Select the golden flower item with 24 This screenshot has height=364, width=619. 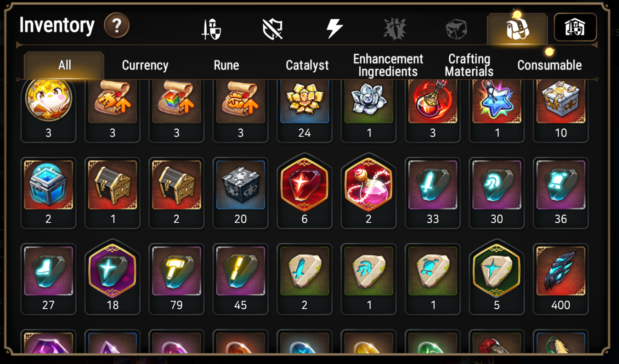point(305,110)
